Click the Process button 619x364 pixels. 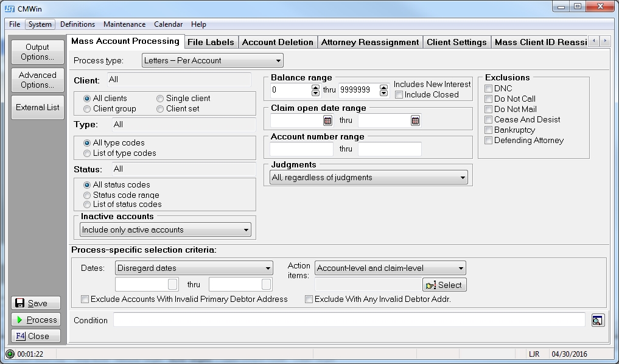[x=37, y=320]
